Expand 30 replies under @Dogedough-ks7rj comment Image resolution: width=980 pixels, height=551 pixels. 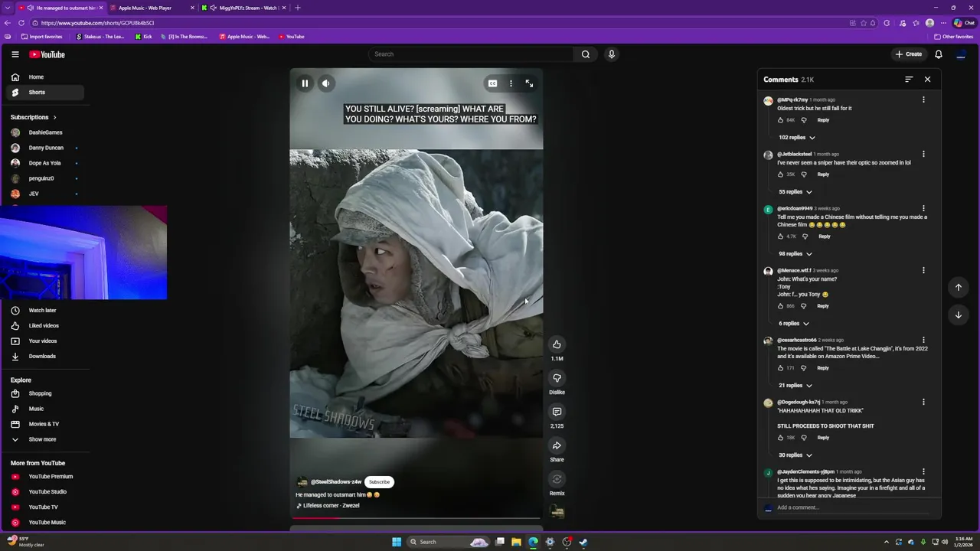[795, 455]
